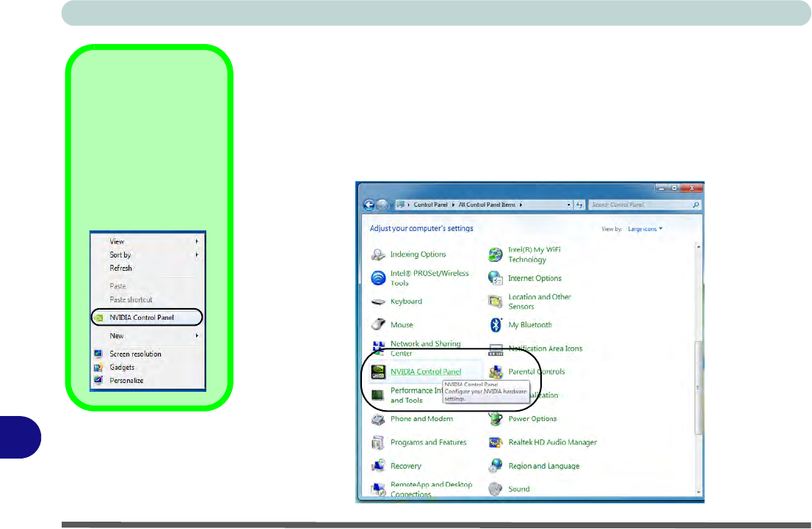Image resolution: width=812 pixels, height=529 pixels.
Task: Expand arrow after All Control Panel Items
Action: [x=521, y=205]
